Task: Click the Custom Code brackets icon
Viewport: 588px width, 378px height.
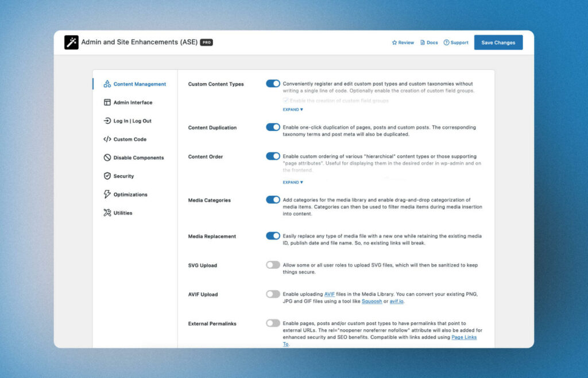Action: point(106,139)
